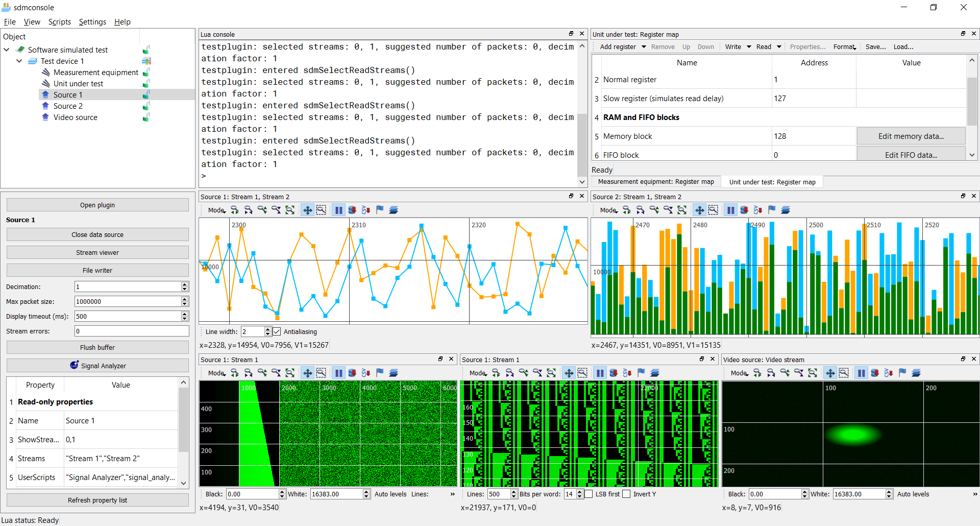Screen dimensions: 980x526
Task: Click the Flush buffer button
Action: 97,347
